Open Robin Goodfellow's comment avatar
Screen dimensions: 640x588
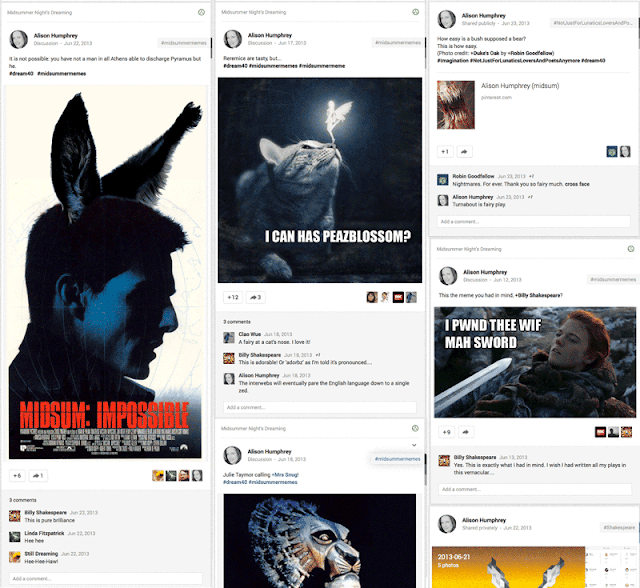[442, 180]
